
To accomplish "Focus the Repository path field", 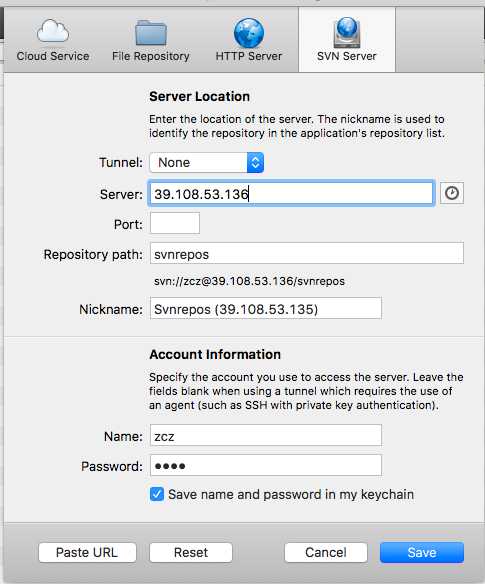I will coord(307,253).
